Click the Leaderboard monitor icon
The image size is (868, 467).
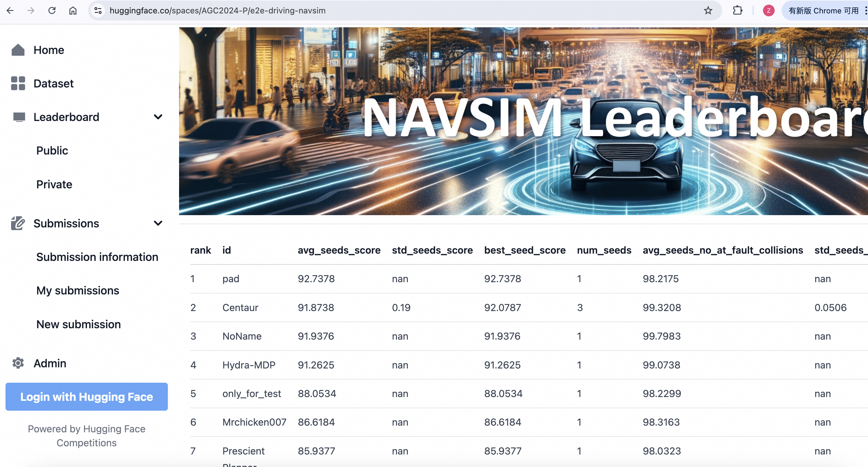click(x=19, y=117)
